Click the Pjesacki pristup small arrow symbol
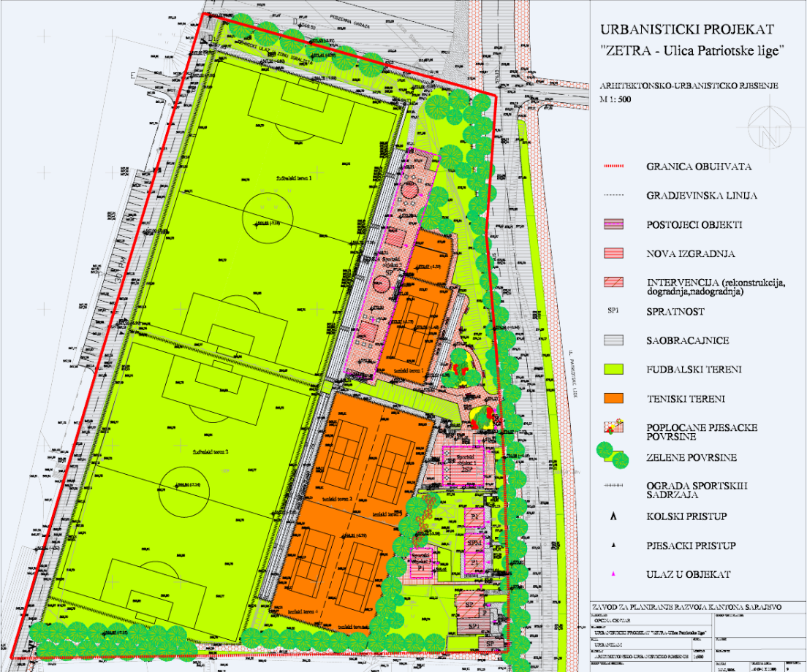The height and width of the screenshot is (672, 807). pyautogui.click(x=613, y=546)
